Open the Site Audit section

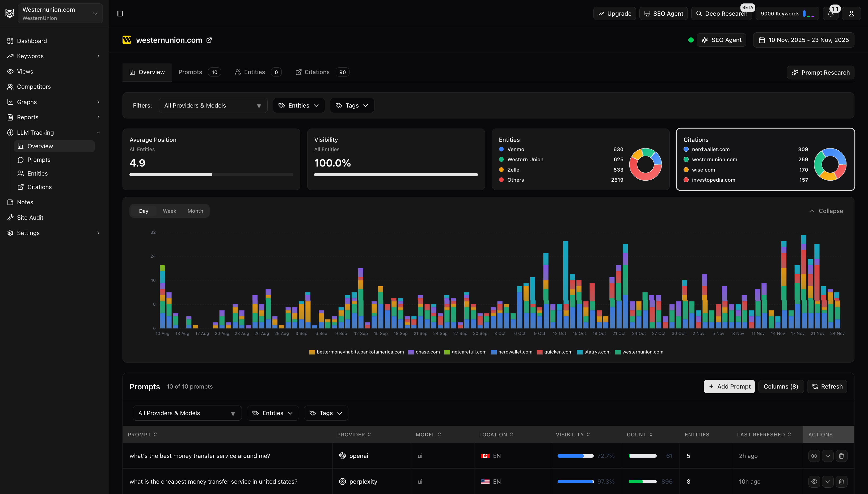pos(30,217)
